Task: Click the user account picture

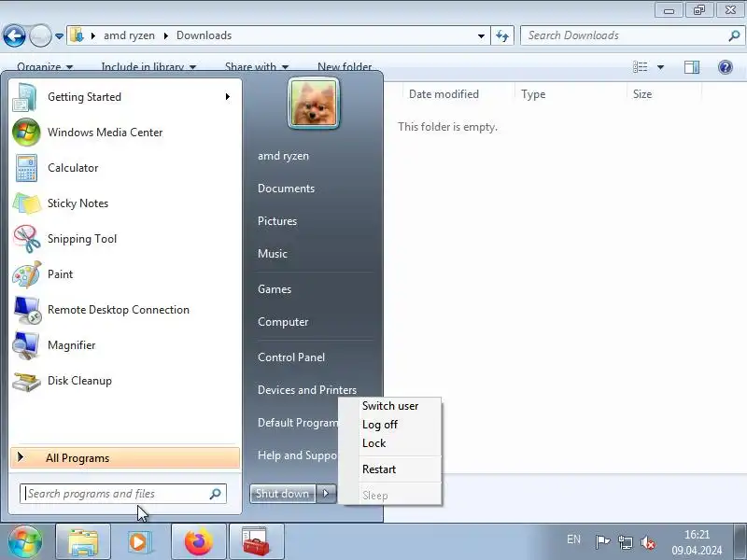Action: tap(314, 104)
